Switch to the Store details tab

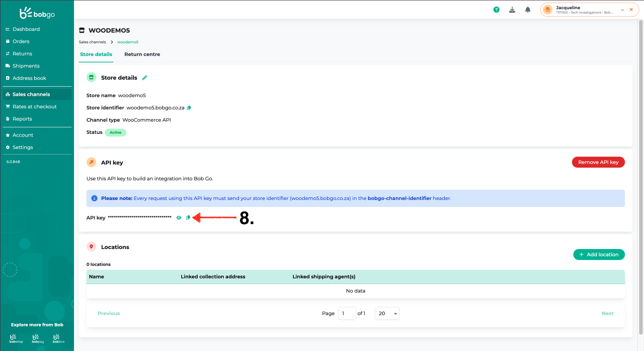tap(96, 55)
